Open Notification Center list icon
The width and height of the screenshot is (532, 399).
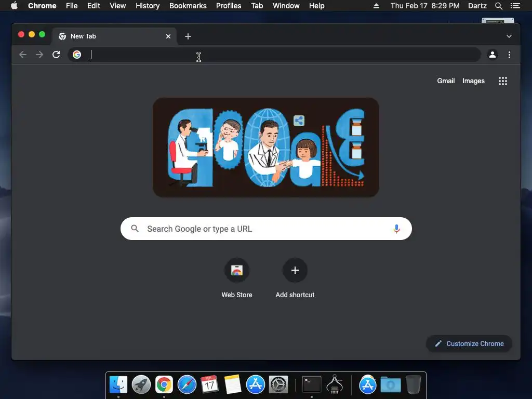[515, 6]
